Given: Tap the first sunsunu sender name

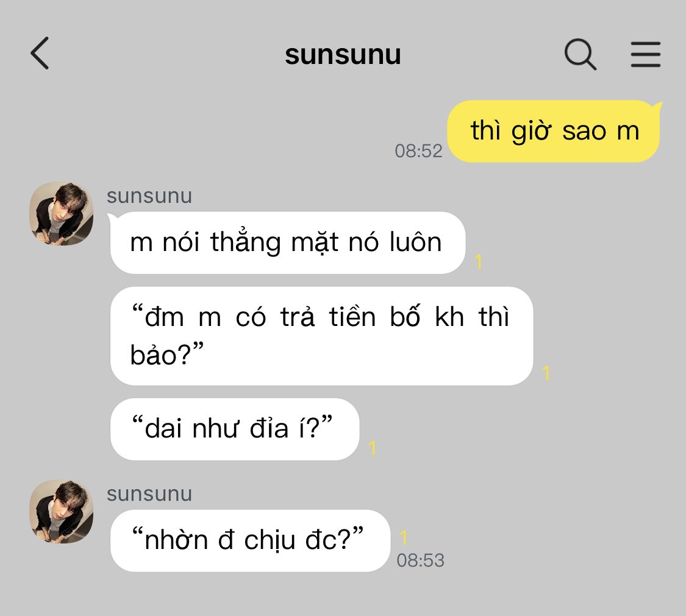Looking at the screenshot, I should [149, 196].
